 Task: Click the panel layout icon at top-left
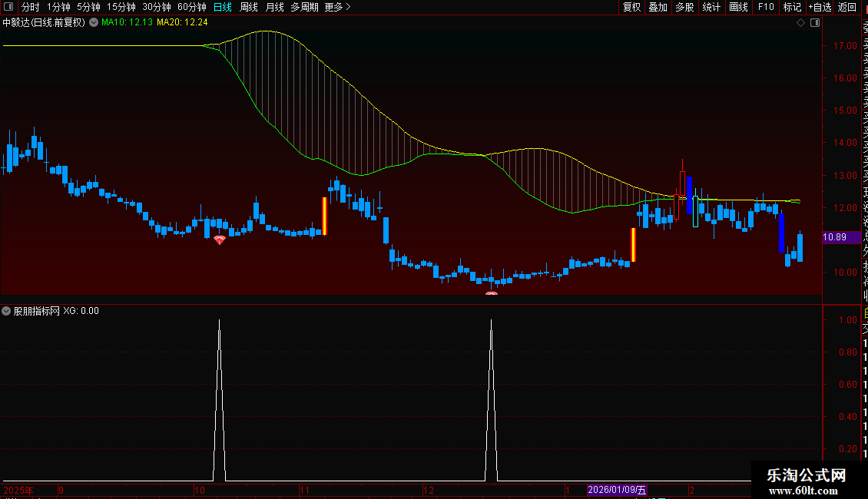click(8, 7)
